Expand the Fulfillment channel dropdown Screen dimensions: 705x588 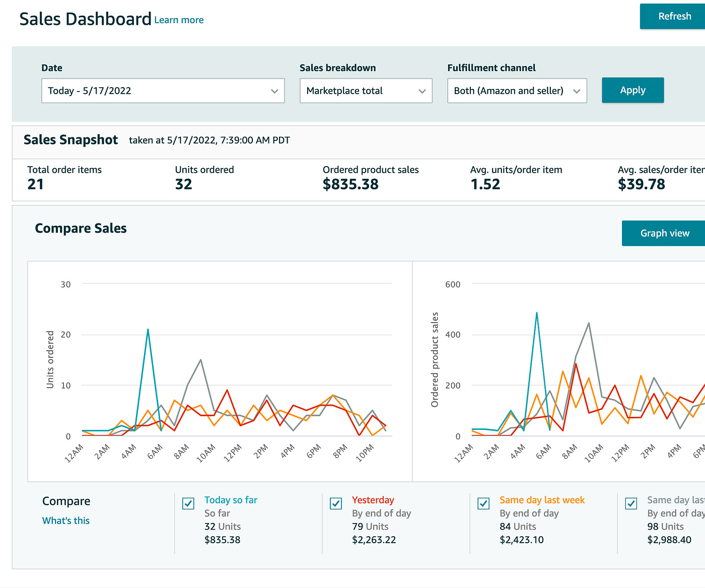517,91
